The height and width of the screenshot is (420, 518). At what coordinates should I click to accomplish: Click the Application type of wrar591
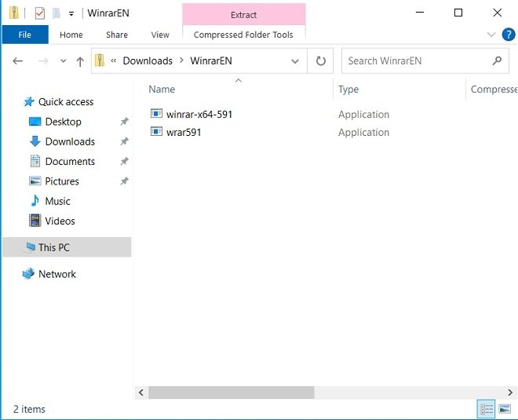pyautogui.click(x=363, y=132)
